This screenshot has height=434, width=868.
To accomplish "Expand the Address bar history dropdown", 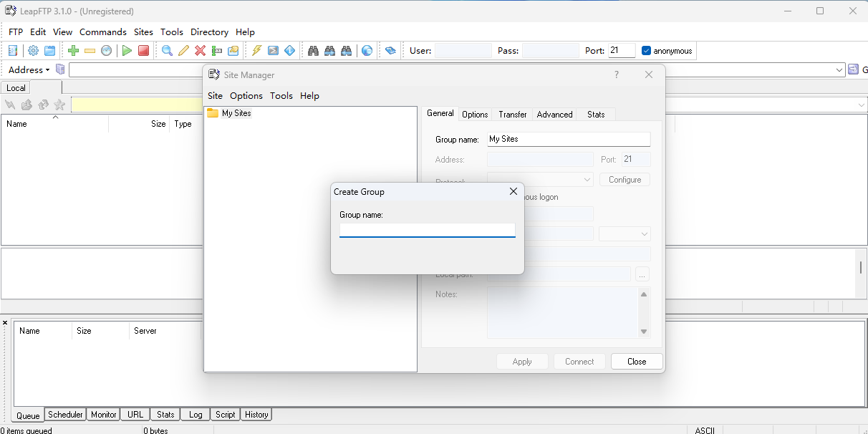I will coord(840,70).
